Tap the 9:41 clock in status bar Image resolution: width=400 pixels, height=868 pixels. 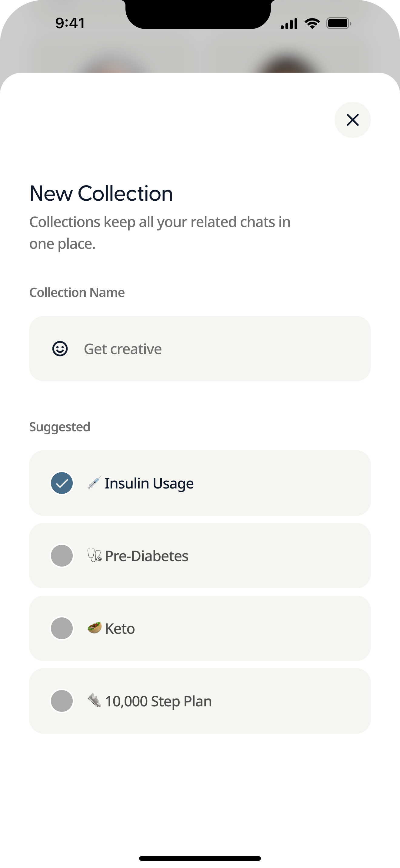pyautogui.click(x=70, y=23)
